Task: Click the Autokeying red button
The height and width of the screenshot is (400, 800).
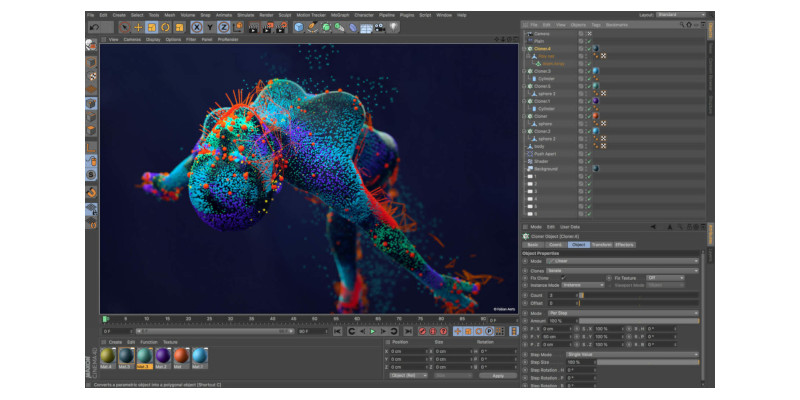Action: (x=433, y=331)
